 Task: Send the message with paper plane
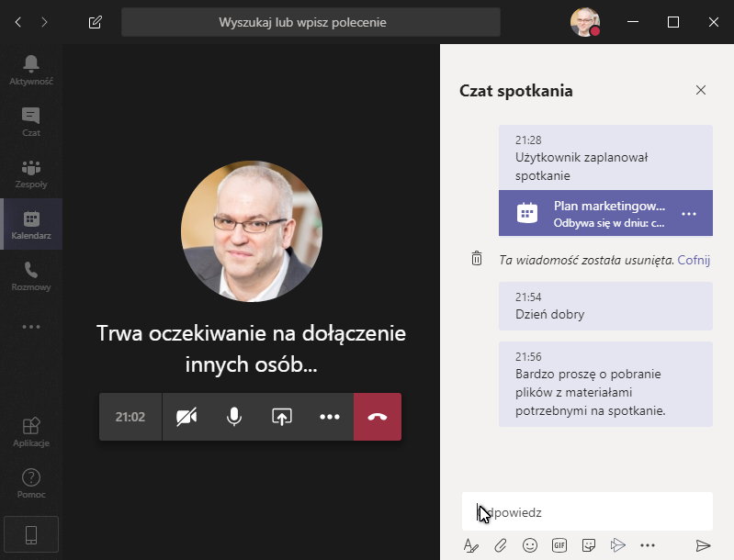(x=703, y=545)
